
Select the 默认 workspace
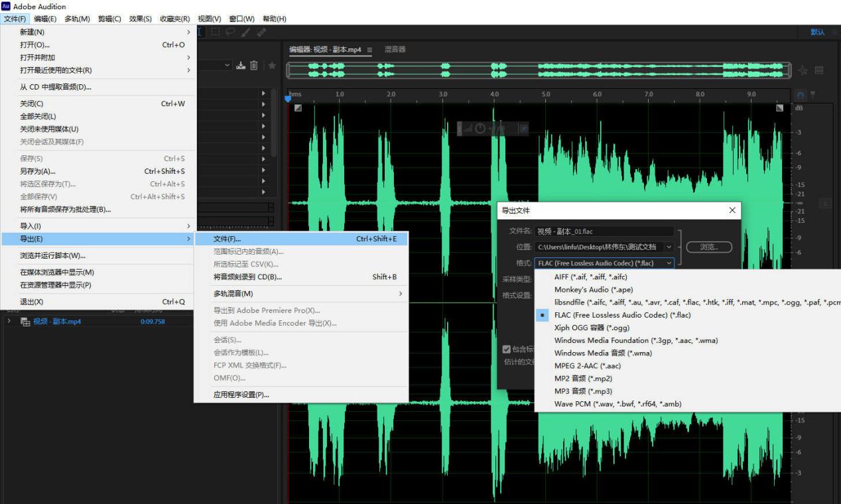coord(818,32)
